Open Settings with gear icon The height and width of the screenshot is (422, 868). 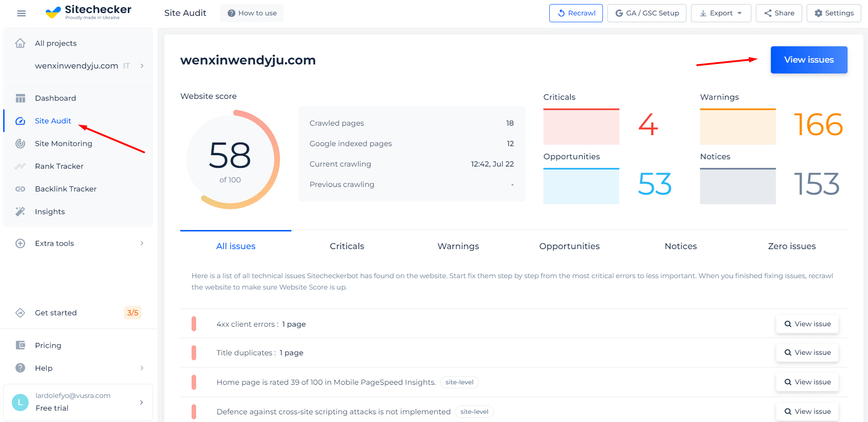(x=834, y=13)
